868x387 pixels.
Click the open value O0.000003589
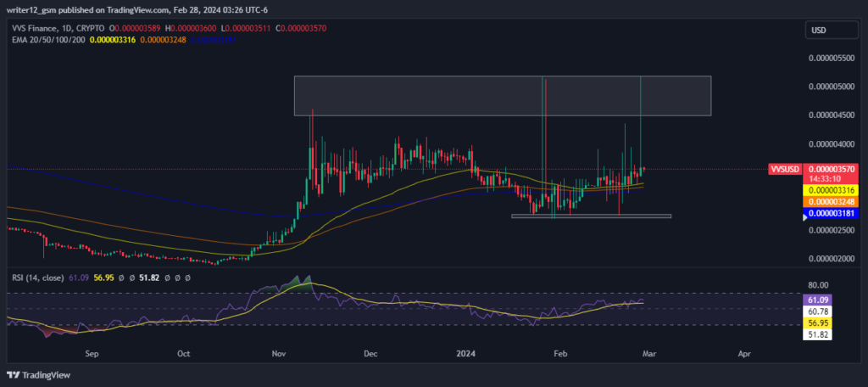coord(135,28)
